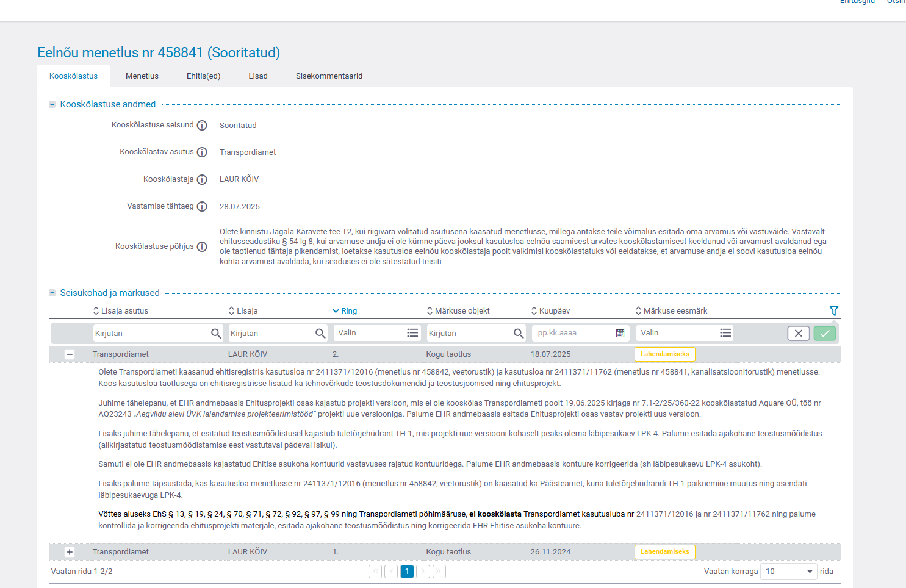Go to the first page of results

pyautogui.click(x=375, y=572)
